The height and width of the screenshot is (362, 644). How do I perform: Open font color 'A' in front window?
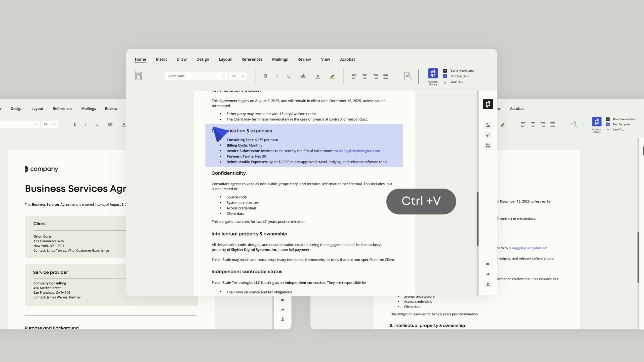point(318,76)
